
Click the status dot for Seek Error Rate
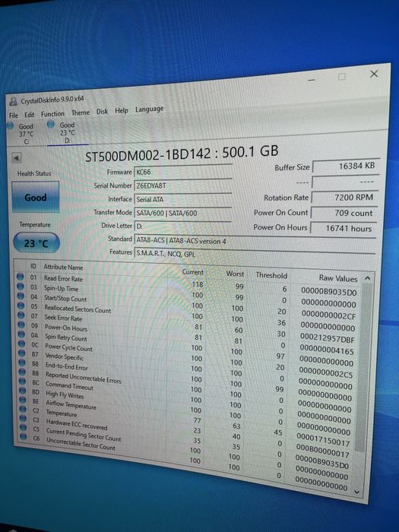tap(21, 315)
